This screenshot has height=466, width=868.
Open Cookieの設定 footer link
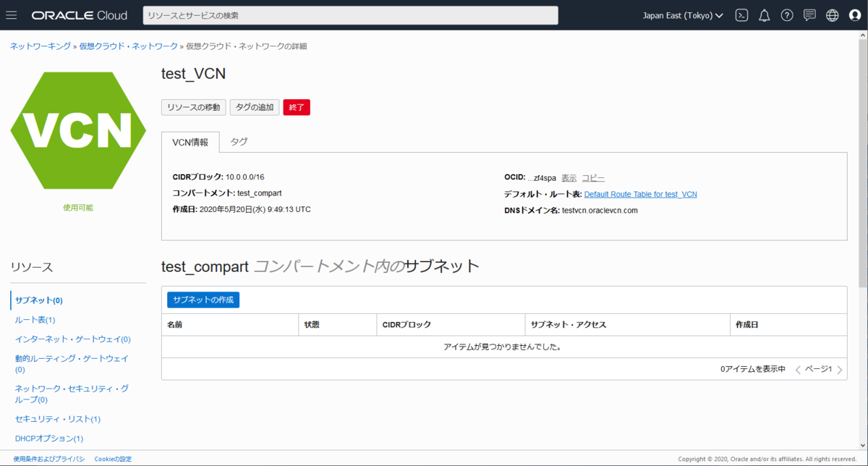coord(113,459)
